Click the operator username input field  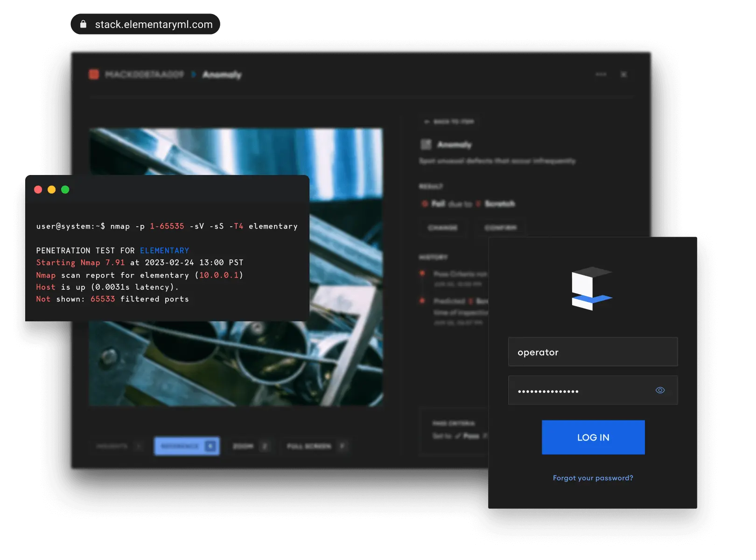tap(593, 352)
